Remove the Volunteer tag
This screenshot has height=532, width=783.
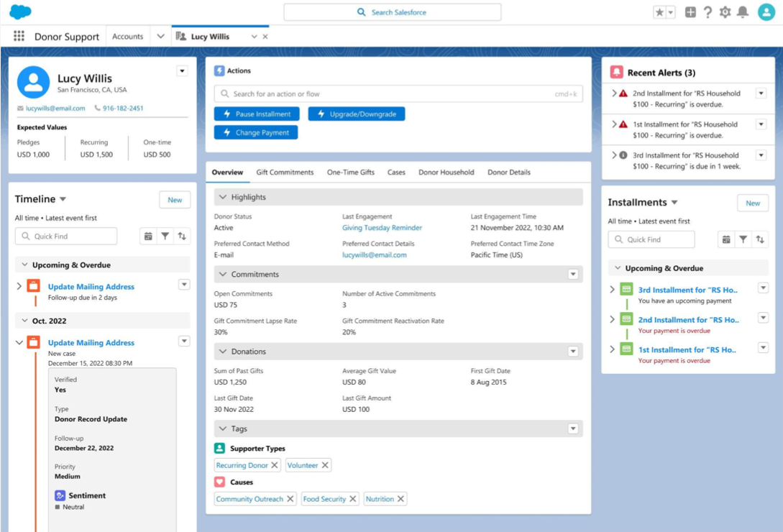tap(325, 465)
